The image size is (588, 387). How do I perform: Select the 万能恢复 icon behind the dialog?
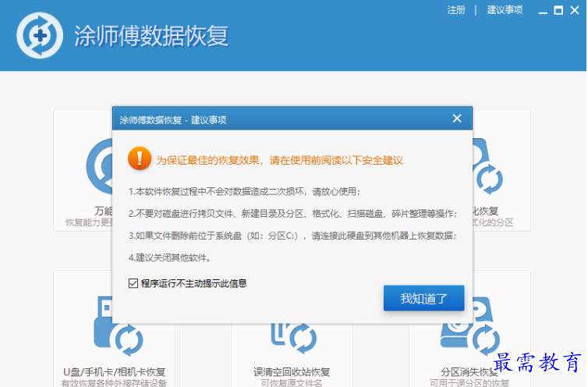pyautogui.click(x=99, y=166)
